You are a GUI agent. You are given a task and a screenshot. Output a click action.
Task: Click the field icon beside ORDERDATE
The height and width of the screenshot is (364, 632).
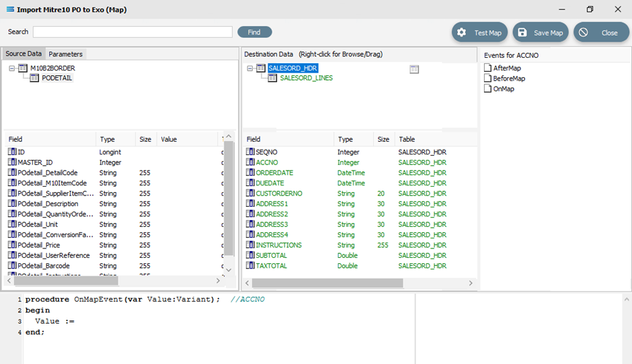click(250, 173)
